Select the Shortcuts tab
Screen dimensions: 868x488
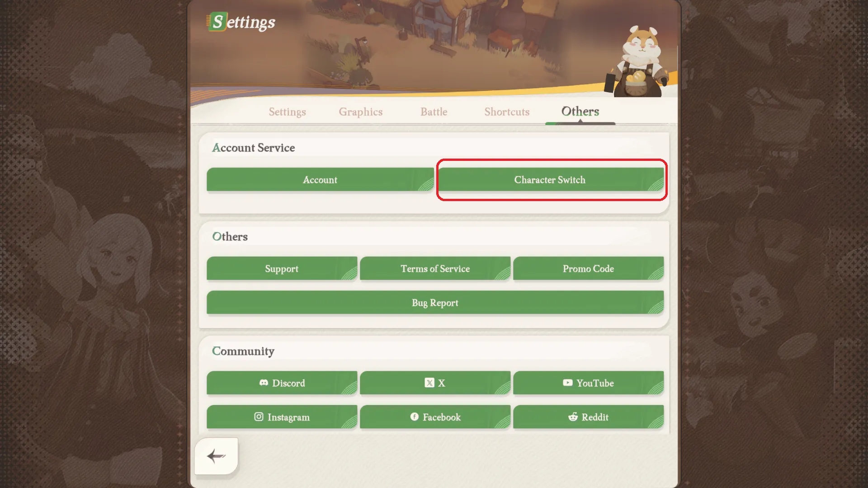[x=507, y=112]
